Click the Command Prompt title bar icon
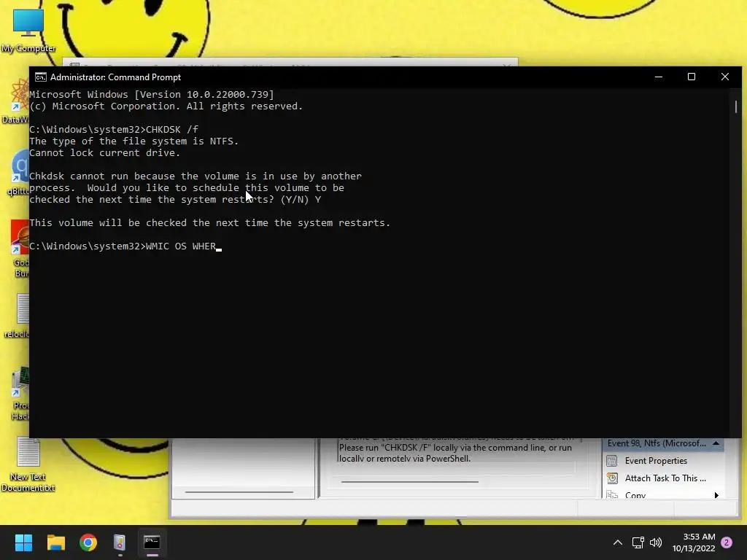This screenshot has width=747, height=560. 41,77
